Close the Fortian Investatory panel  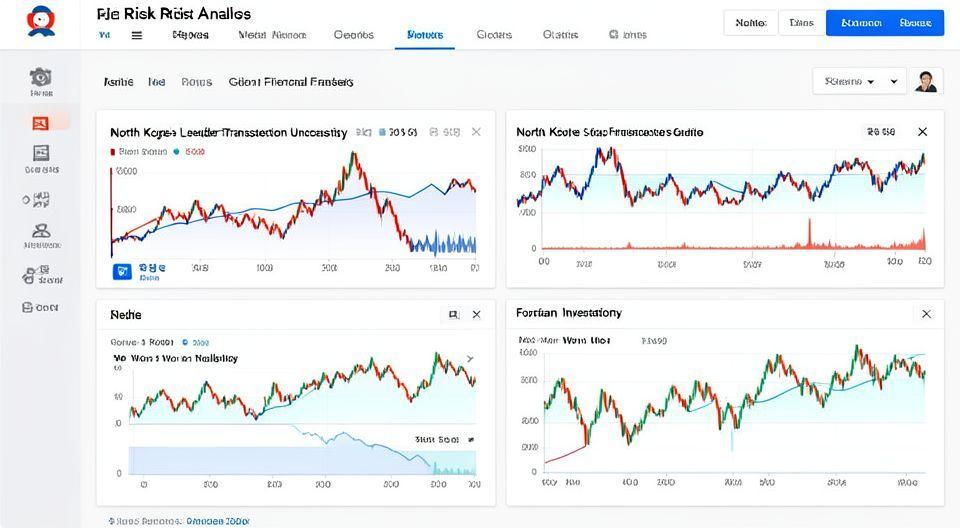(926, 314)
